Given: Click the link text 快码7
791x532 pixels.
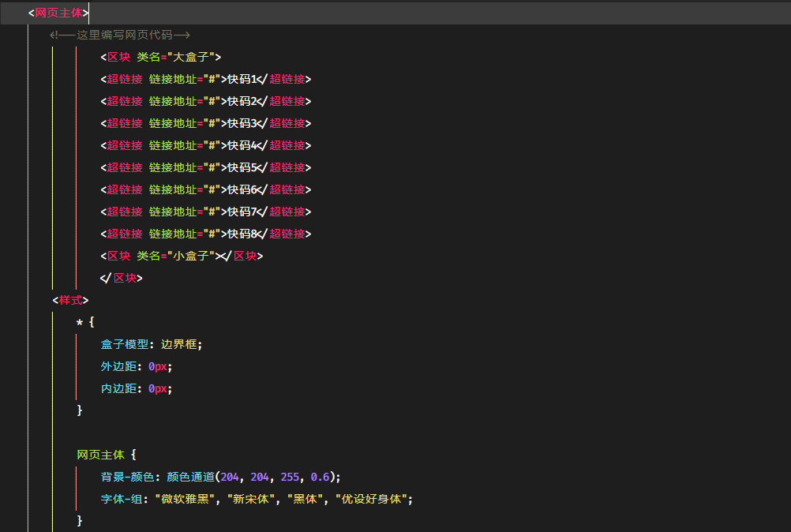Looking at the screenshot, I should pos(242,212).
